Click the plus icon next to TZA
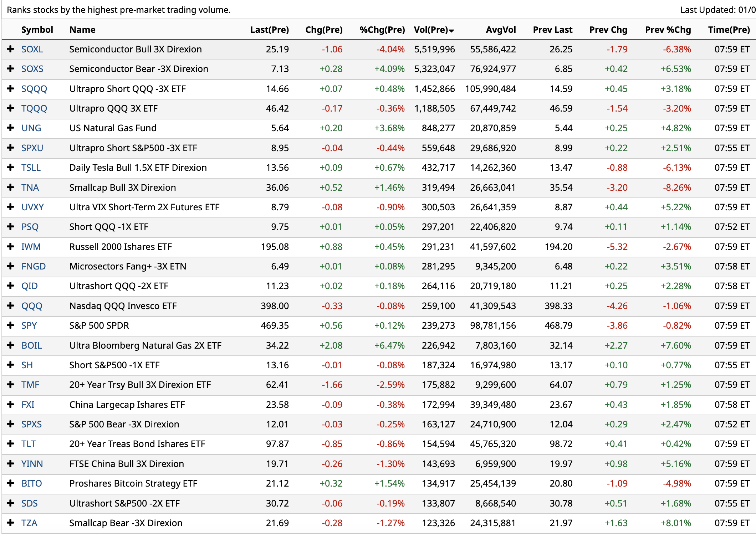Screen dimensions: 756x534 [11, 523]
